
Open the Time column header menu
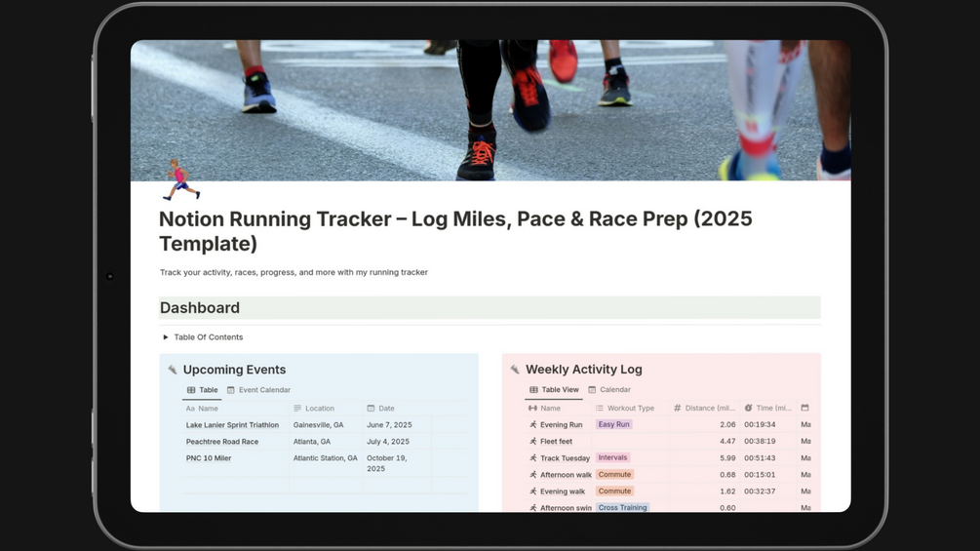pyautogui.click(x=768, y=409)
